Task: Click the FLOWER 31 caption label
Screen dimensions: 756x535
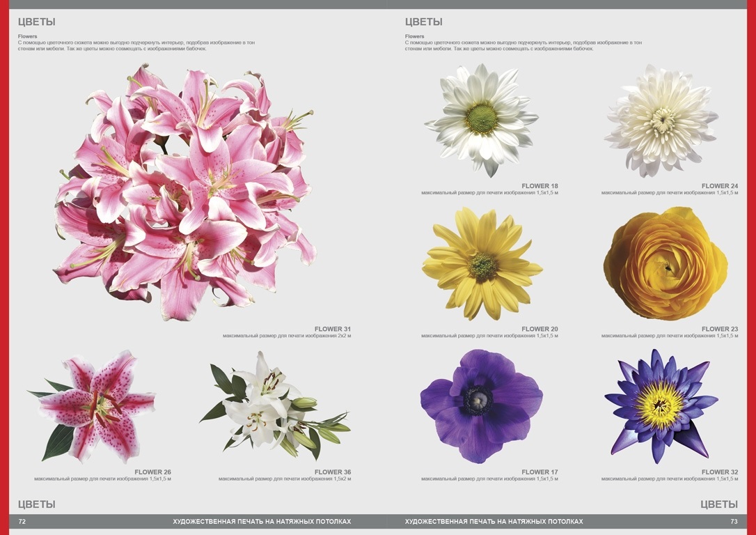Action: pos(333,329)
